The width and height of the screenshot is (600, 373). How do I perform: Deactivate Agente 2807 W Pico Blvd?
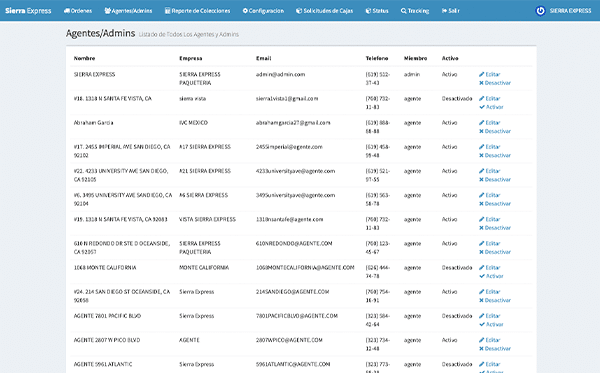495,348
